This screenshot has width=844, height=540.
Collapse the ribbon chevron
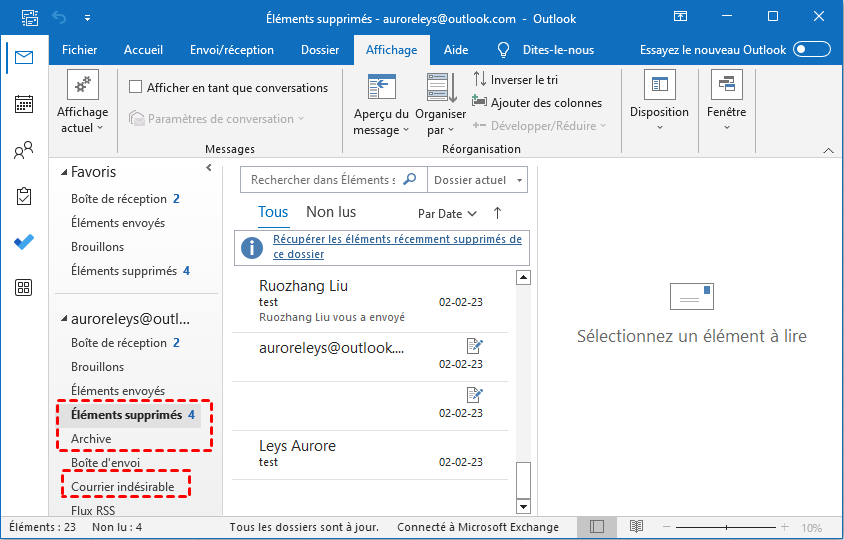(828, 150)
